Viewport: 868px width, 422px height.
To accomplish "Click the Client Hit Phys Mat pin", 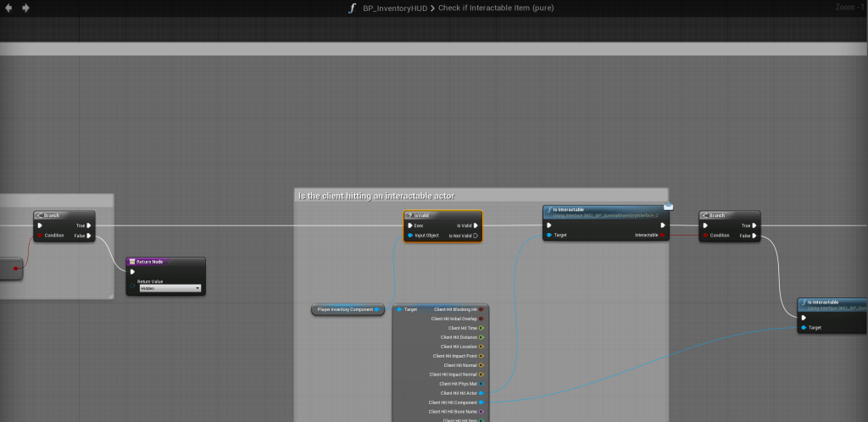I will pos(481,384).
